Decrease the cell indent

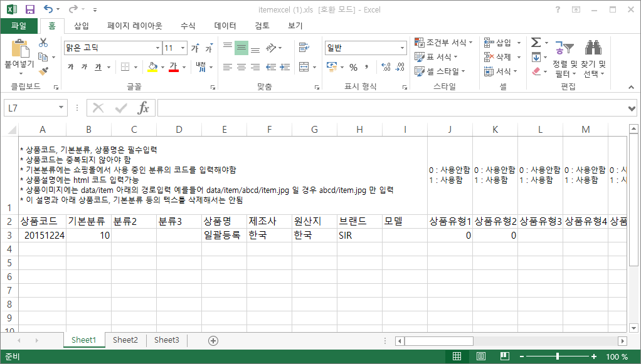click(x=271, y=66)
